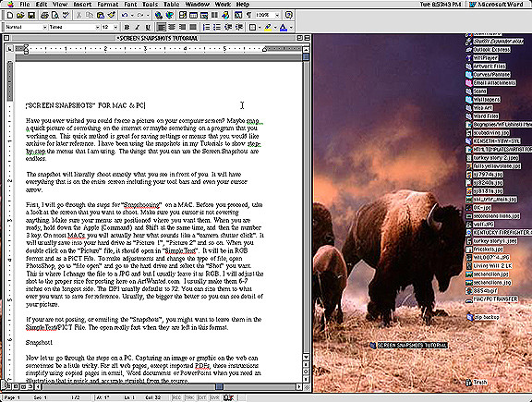Screen dimensions: 532x402
Task: Set paragraph alignment to right
Action: click(x=183, y=27)
